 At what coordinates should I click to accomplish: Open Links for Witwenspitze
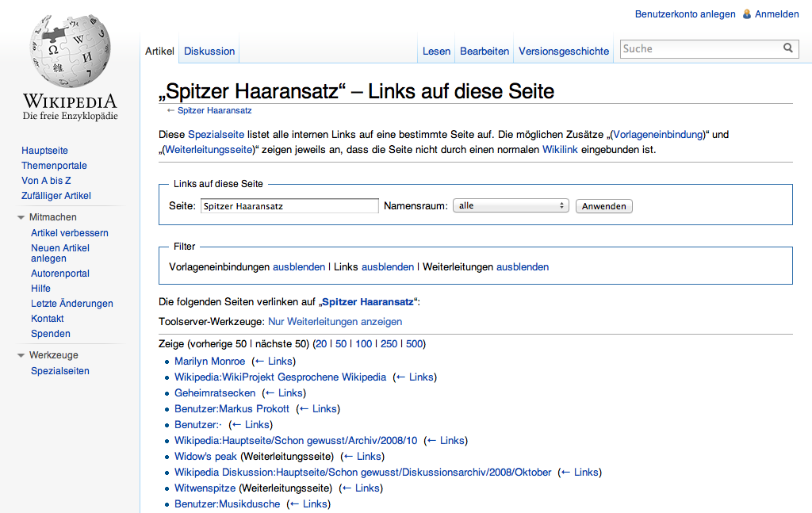pyautogui.click(x=361, y=488)
